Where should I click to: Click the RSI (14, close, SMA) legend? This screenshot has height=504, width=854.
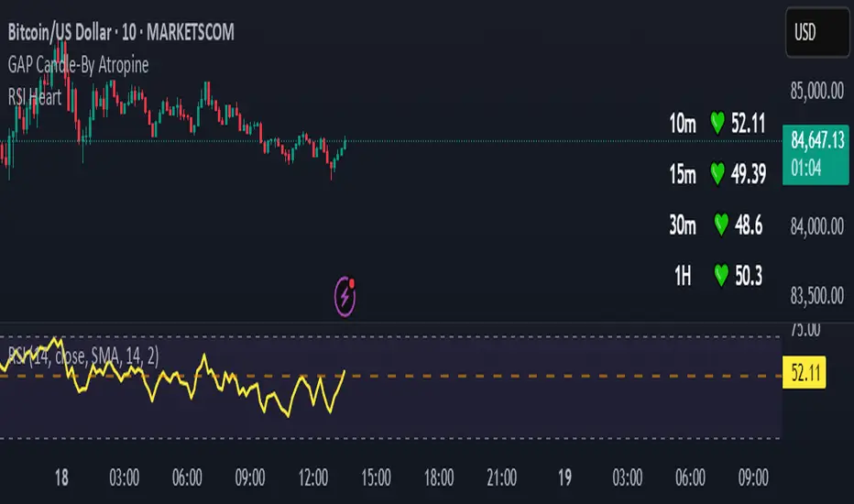[82, 359]
